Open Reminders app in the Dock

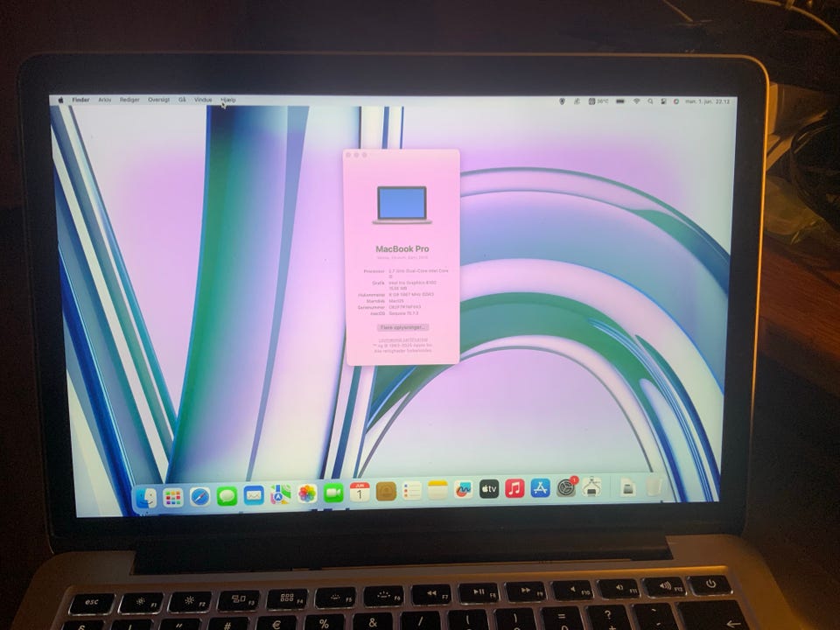coord(411,491)
